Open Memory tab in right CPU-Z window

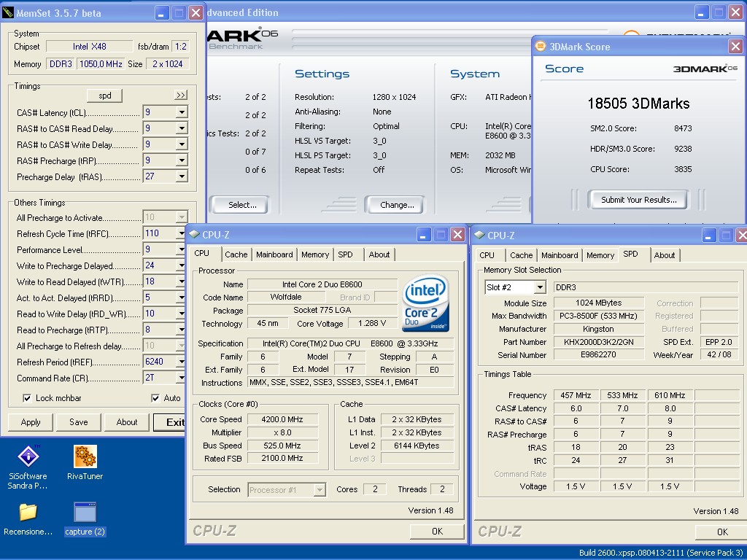coord(600,255)
